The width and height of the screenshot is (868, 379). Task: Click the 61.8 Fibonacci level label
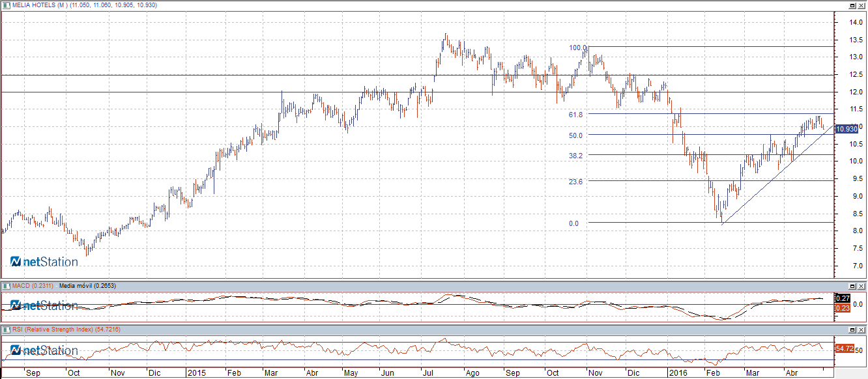click(575, 115)
